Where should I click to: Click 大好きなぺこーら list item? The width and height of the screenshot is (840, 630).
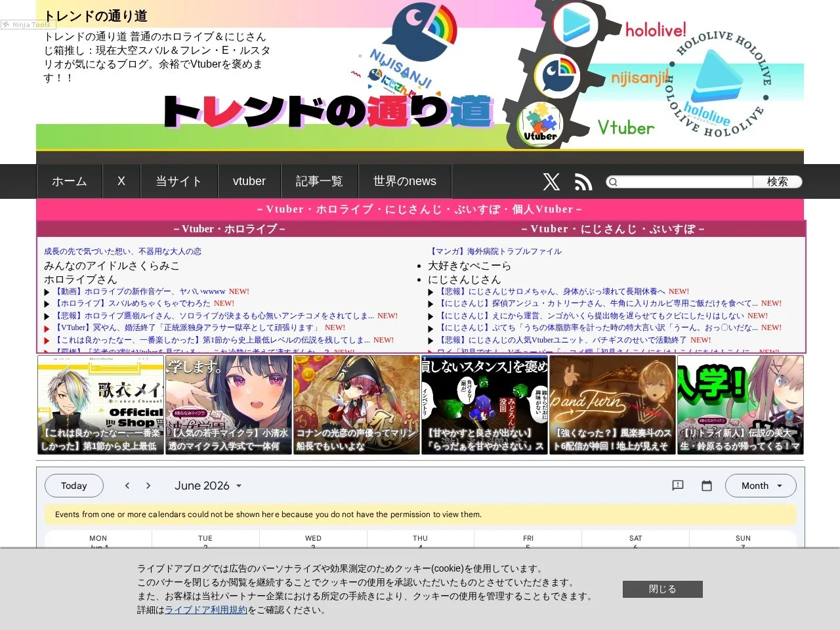(x=469, y=266)
